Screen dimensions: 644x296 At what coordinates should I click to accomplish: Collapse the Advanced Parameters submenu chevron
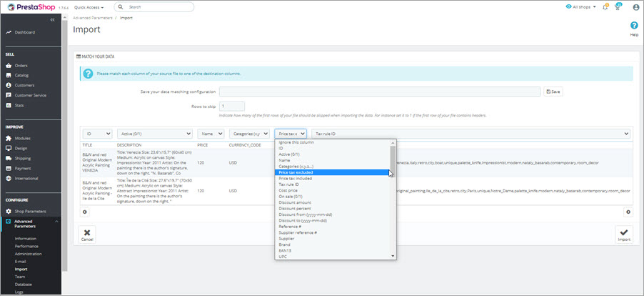(x=56, y=222)
